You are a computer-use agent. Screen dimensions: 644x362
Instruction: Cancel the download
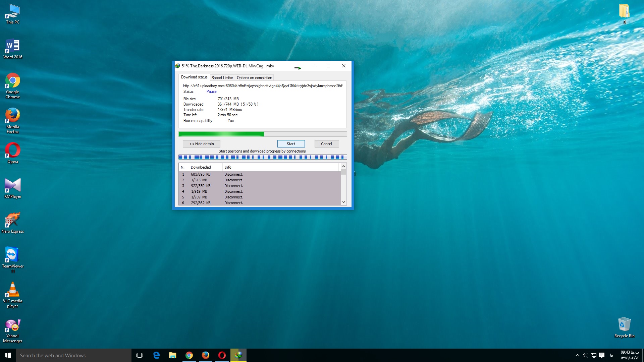tap(326, 144)
